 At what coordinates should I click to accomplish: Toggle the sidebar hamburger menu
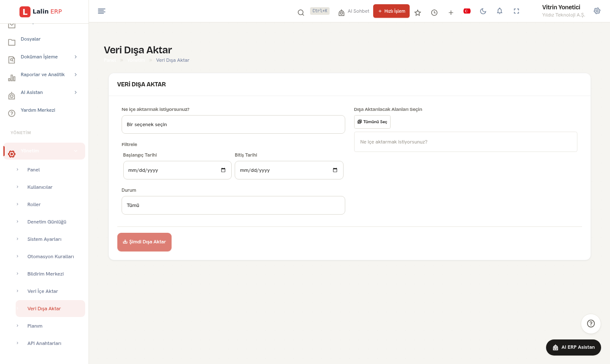(x=102, y=11)
